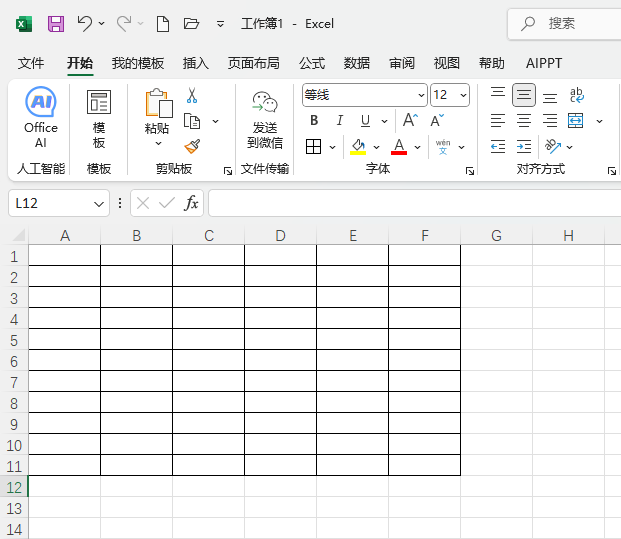The width and height of the screenshot is (621, 539).
Task: Create a new blank workbook icon
Action: (x=163, y=24)
